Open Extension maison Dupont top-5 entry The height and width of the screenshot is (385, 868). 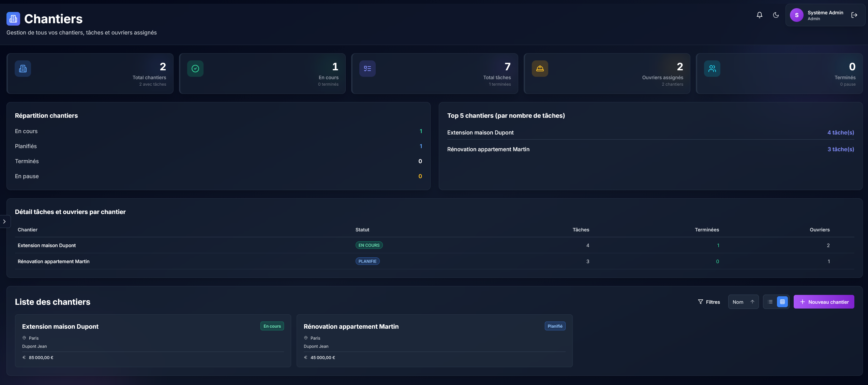480,132
